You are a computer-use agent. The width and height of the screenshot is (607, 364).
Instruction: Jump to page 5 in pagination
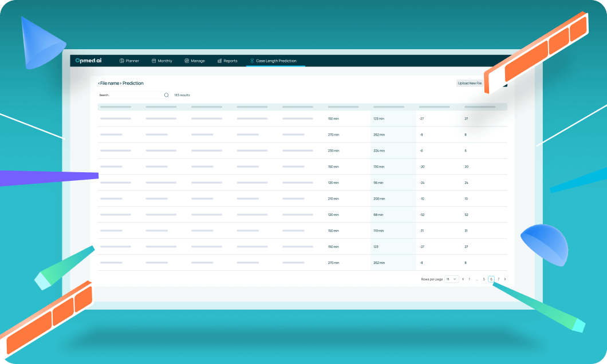pyautogui.click(x=484, y=279)
